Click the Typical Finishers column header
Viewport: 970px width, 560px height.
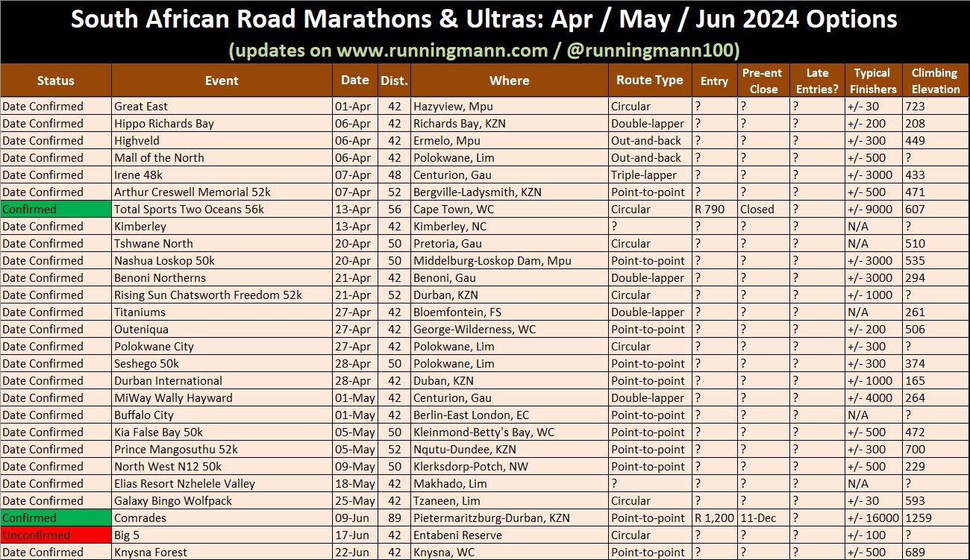pos(873,81)
